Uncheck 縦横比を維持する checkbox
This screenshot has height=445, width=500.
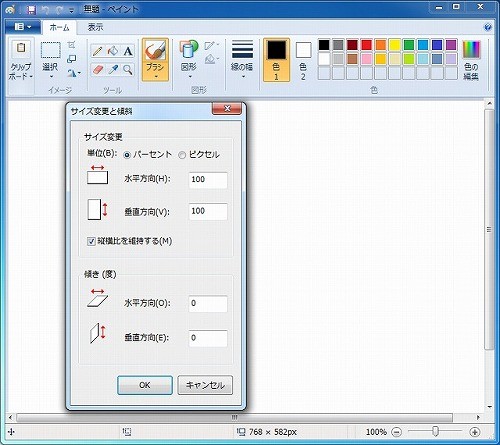pos(91,241)
